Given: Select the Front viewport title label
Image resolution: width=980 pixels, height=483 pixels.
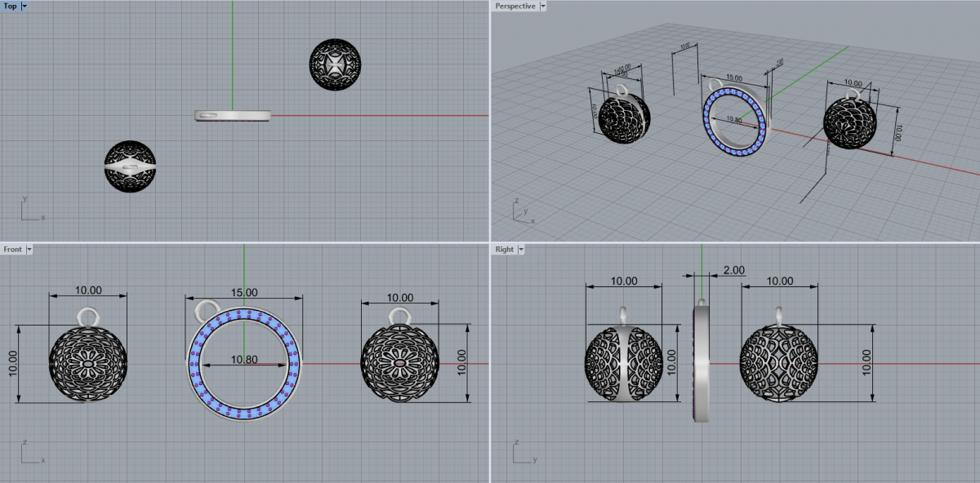Looking at the screenshot, I should [13, 250].
